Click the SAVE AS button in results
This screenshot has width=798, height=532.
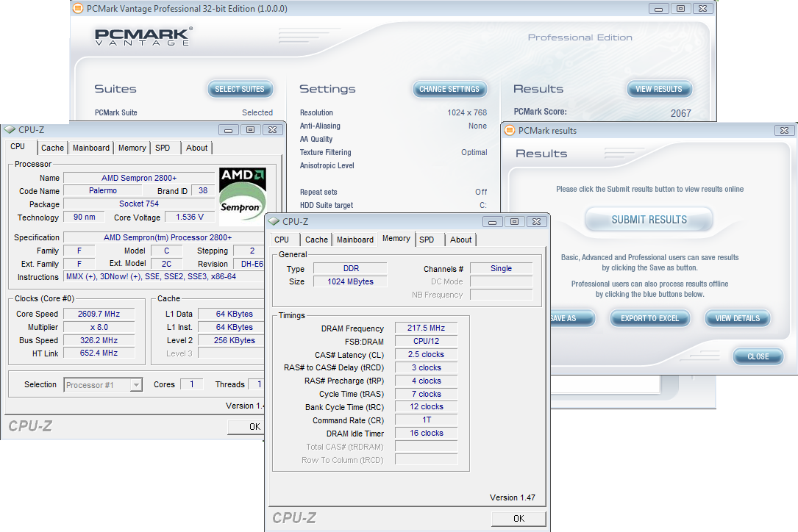click(571, 318)
